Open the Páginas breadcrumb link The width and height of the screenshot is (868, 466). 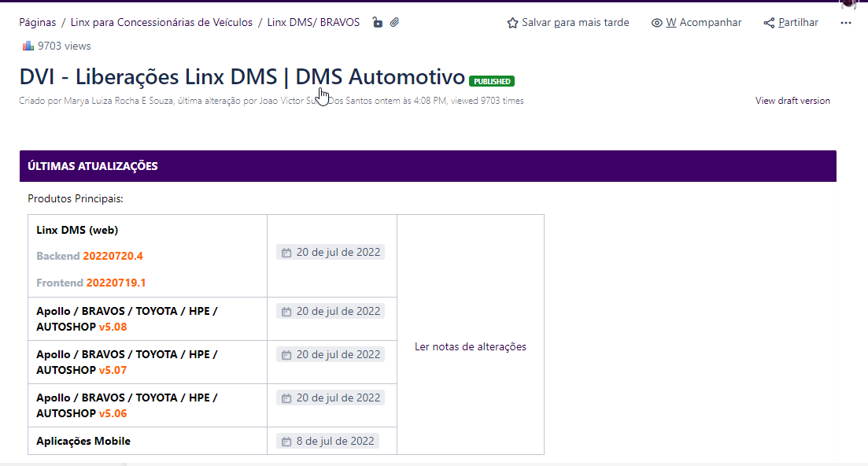[37, 23]
